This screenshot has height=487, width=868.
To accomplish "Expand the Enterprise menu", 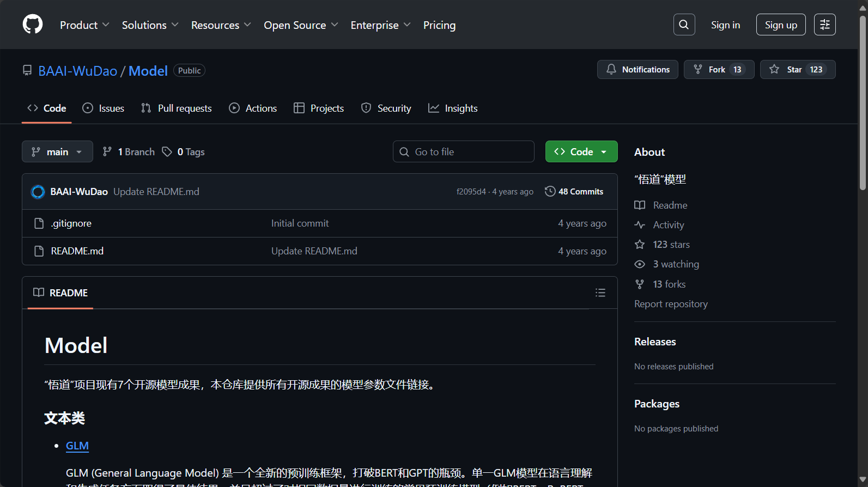I will 380,25.
